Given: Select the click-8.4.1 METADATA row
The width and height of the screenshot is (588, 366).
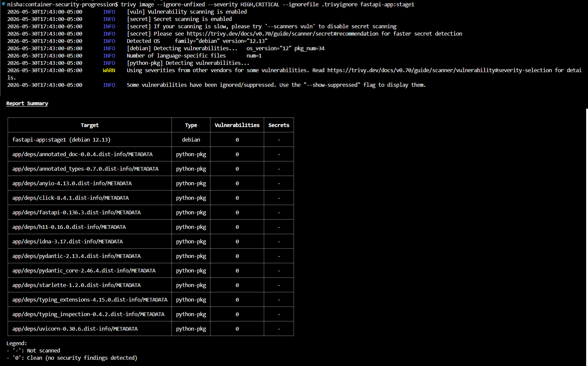Looking at the screenshot, I should tap(151, 198).
